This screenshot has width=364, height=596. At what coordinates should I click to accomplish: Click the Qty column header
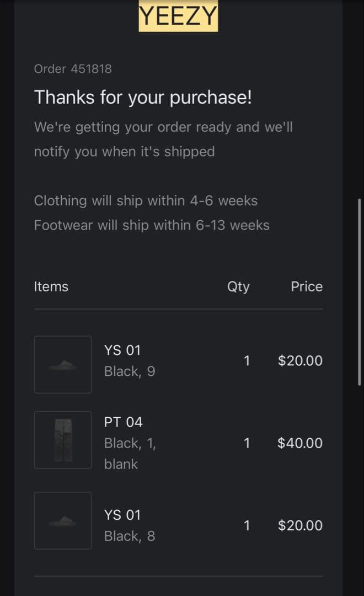point(238,286)
